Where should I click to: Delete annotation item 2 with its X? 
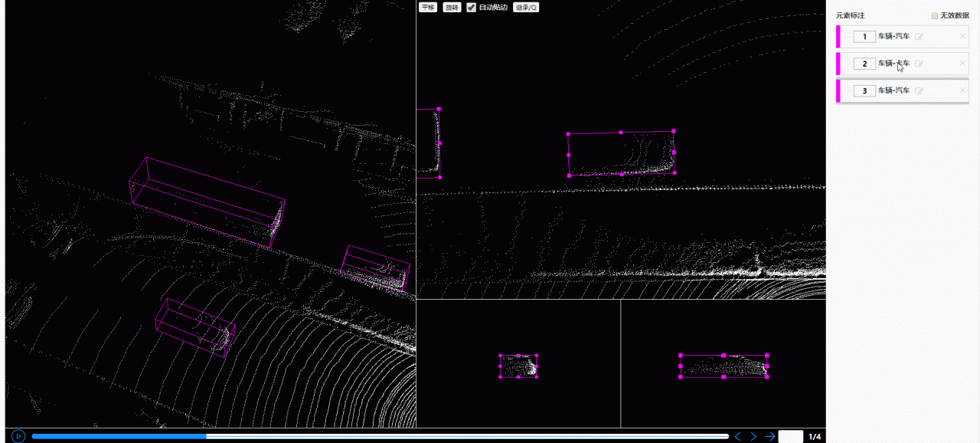coord(962,64)
